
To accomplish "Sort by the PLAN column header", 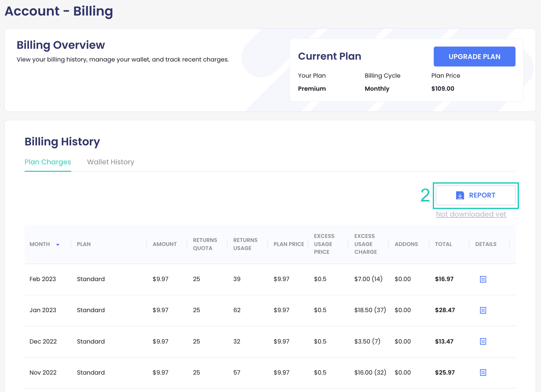I will pos(84,244).
